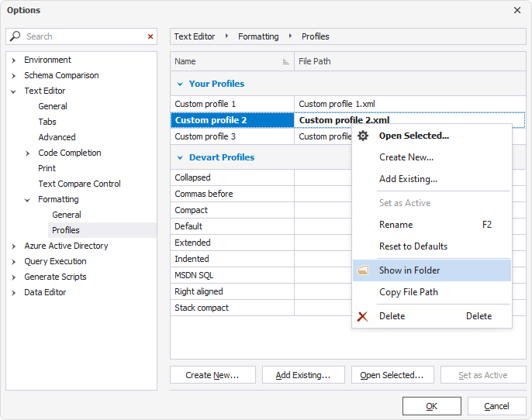This screenshot has width=532, height=420.
Task: Click the red X icon beside Delete
Action: click(x=363, y=316)
